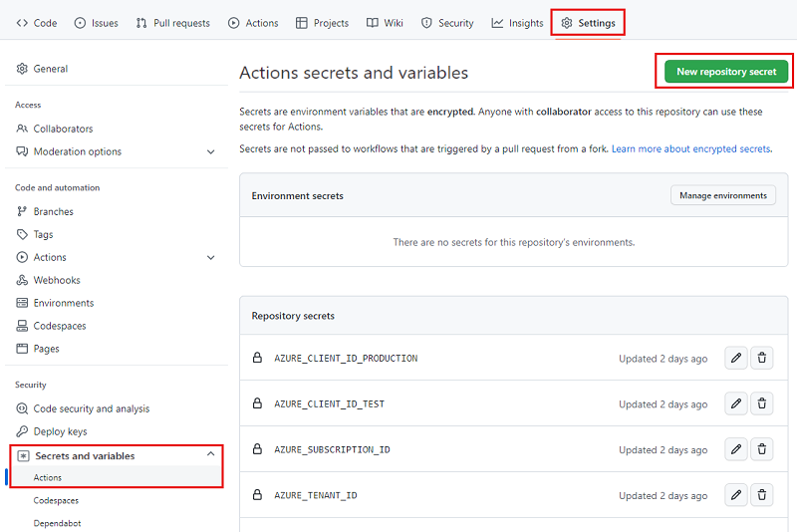Click the General gear icon in sidebar
The width and height of the screenshot is (797, 532).
pos(22,69)
